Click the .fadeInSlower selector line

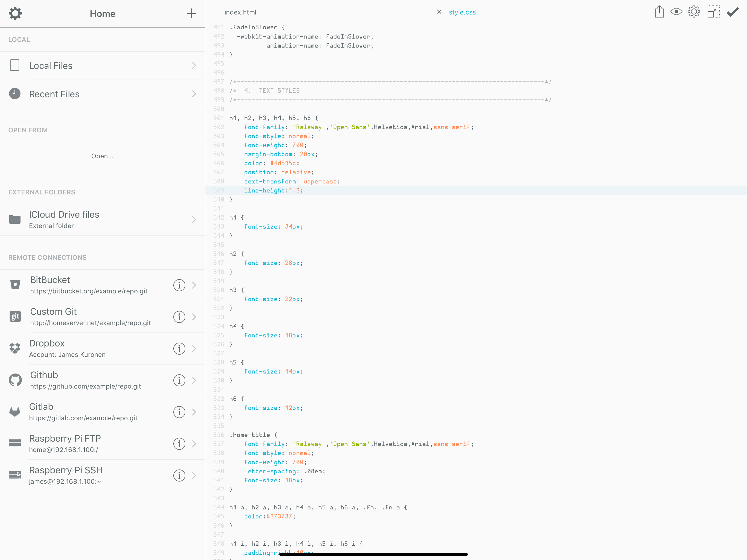(257, 27)
